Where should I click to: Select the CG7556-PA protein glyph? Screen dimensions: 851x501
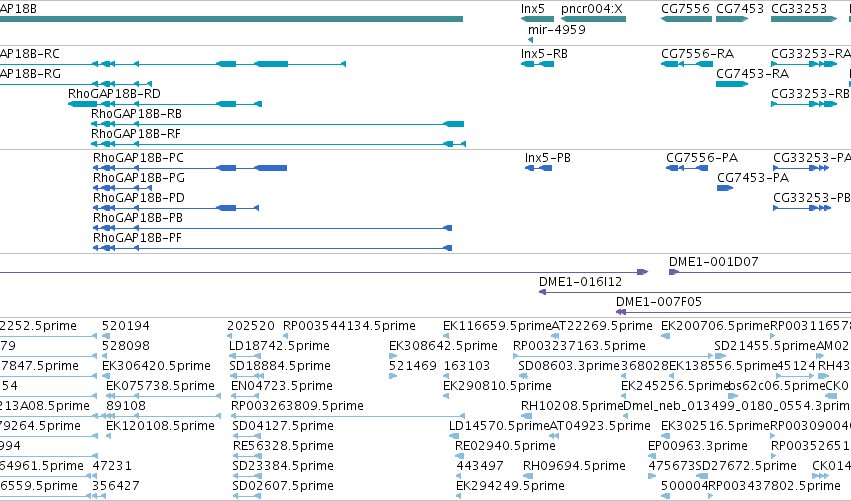(687, 168)
